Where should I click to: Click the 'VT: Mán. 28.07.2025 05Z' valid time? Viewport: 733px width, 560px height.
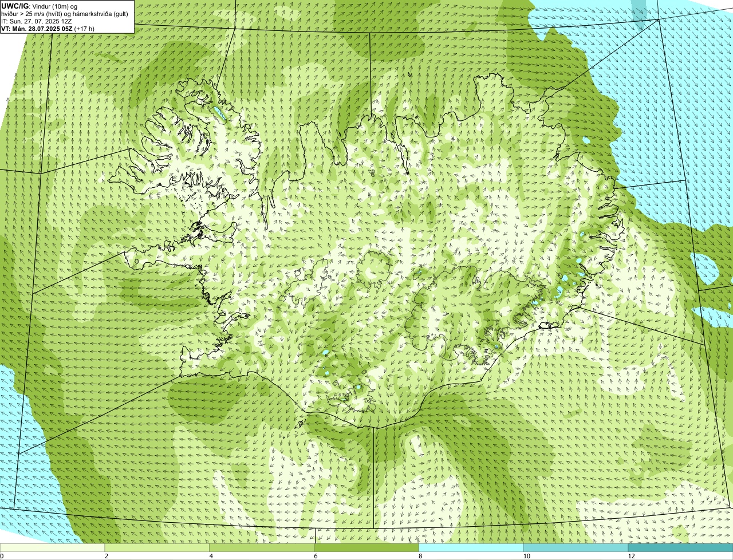37,29
